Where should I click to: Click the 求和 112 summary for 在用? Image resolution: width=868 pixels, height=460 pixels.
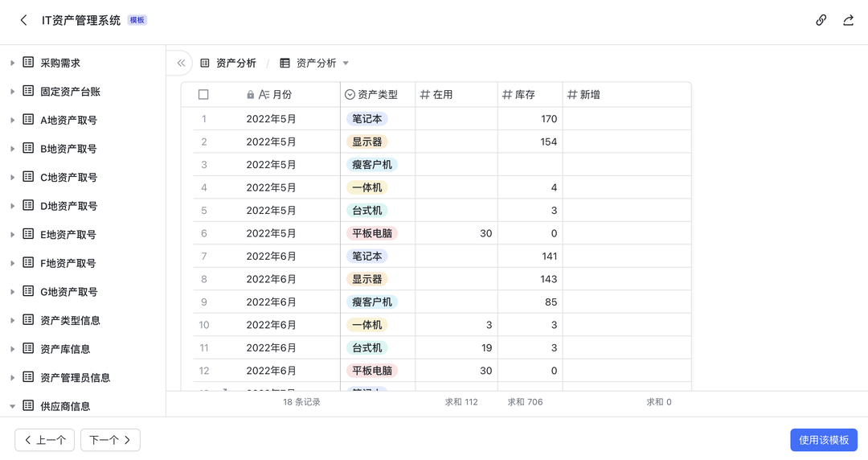click(x=461, y=402)
